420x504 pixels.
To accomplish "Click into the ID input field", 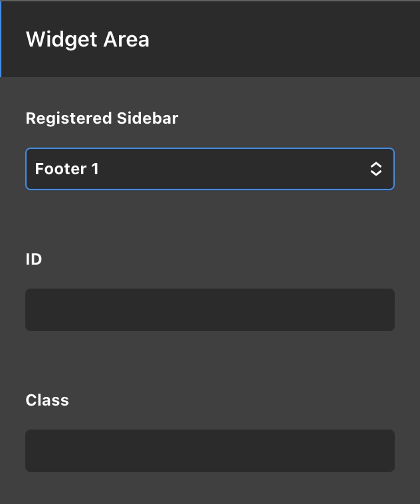I will tap(210, 310).
